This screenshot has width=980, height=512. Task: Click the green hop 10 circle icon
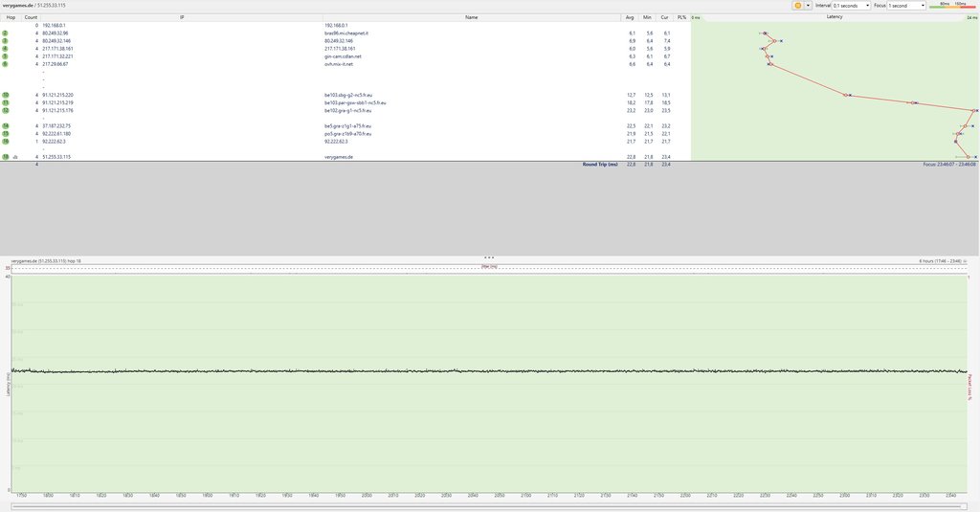coord(6,95)
